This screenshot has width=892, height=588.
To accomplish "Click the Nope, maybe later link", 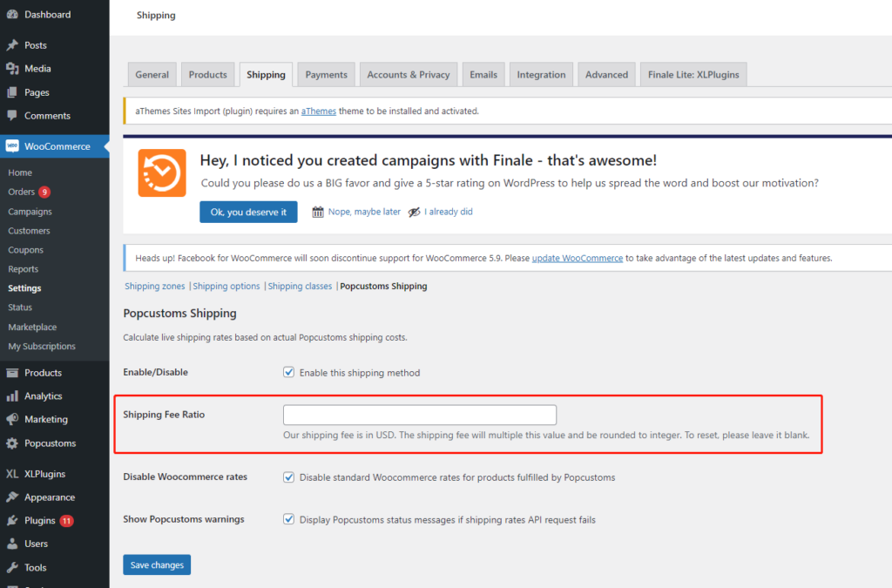I will (364, 212).
